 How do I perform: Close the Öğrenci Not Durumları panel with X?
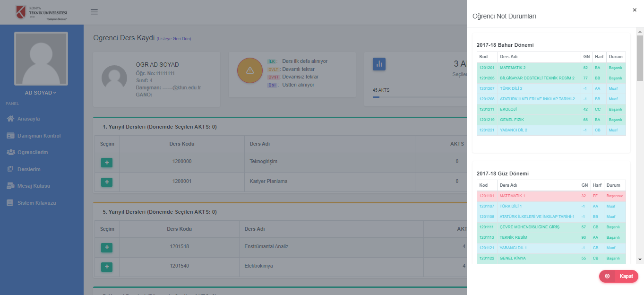click(x=635, y=10)
